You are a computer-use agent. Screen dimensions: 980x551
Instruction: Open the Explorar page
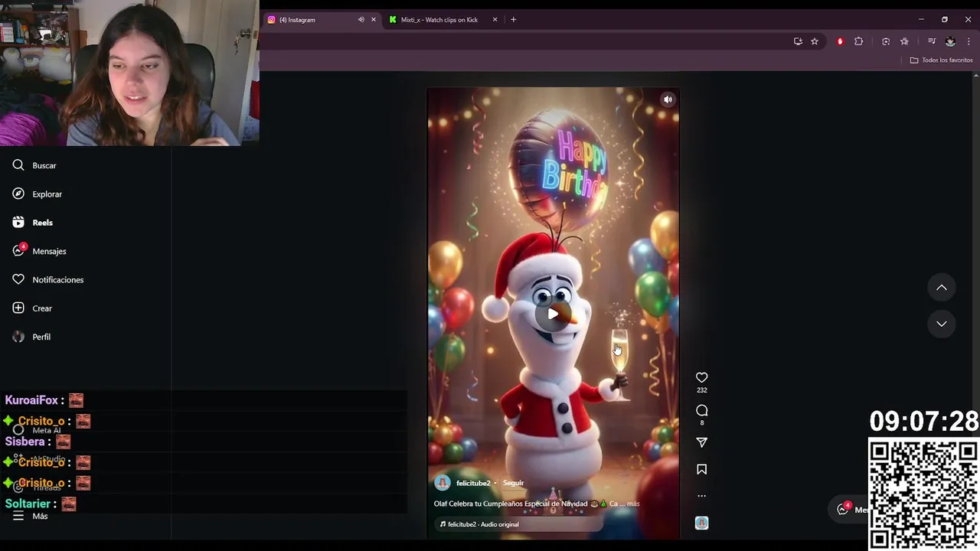click(x=37, y=194)
